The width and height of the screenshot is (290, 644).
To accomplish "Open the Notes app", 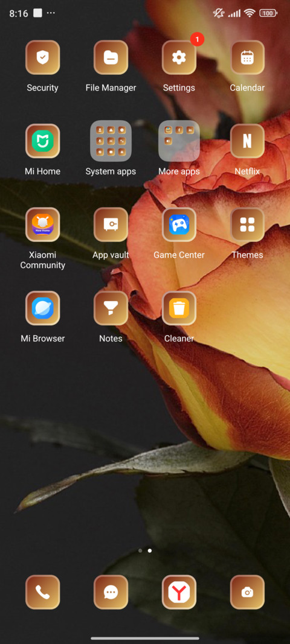I will point(111,308).
